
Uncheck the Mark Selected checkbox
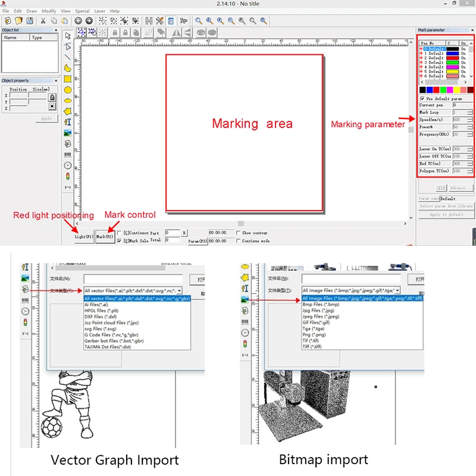point(120,240)
